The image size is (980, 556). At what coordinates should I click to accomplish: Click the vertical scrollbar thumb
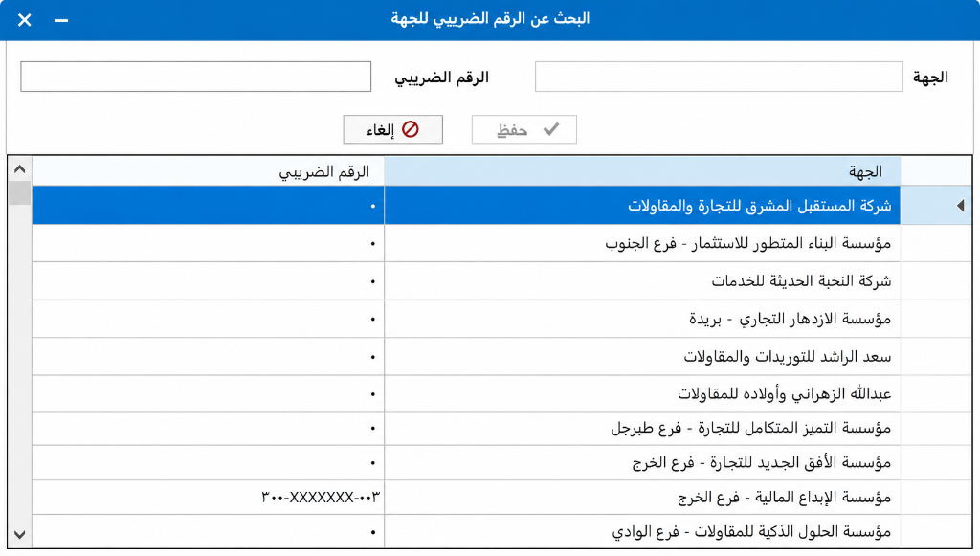click(19, 193)
